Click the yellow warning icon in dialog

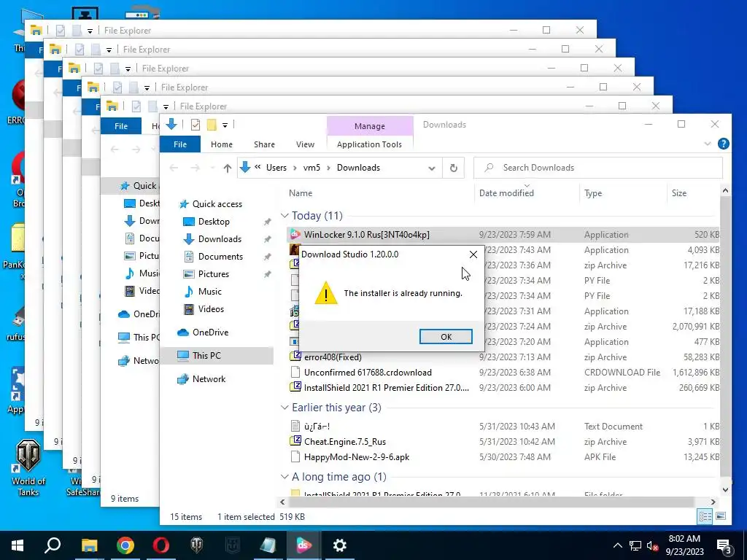[326, 293]
